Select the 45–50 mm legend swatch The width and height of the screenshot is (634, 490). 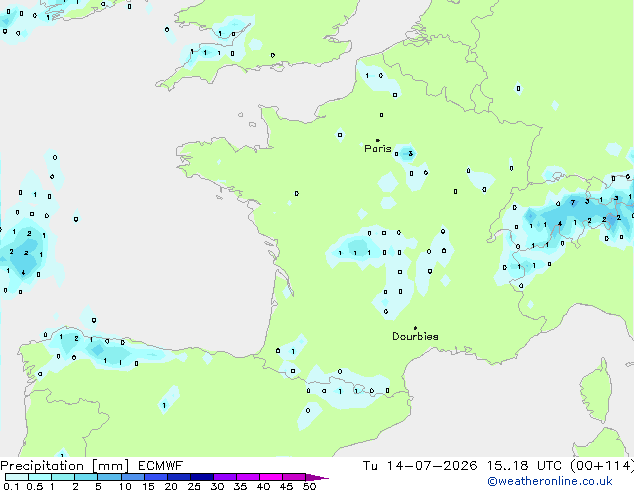tap(294, 477)
